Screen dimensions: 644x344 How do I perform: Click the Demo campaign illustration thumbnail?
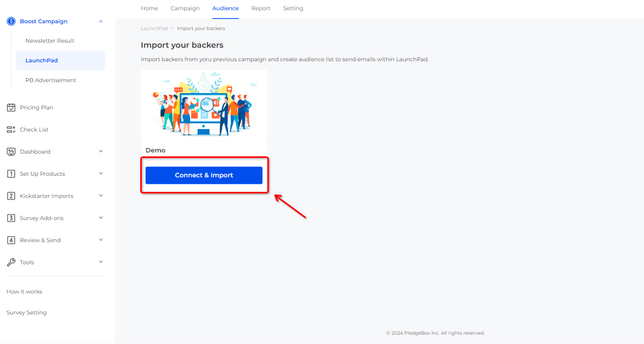(x=204, y=105)
